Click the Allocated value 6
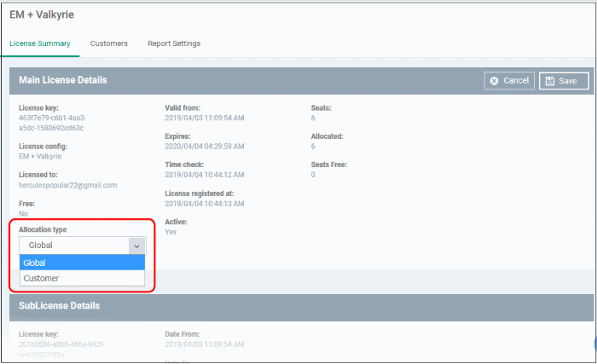 tap(313, 147)
